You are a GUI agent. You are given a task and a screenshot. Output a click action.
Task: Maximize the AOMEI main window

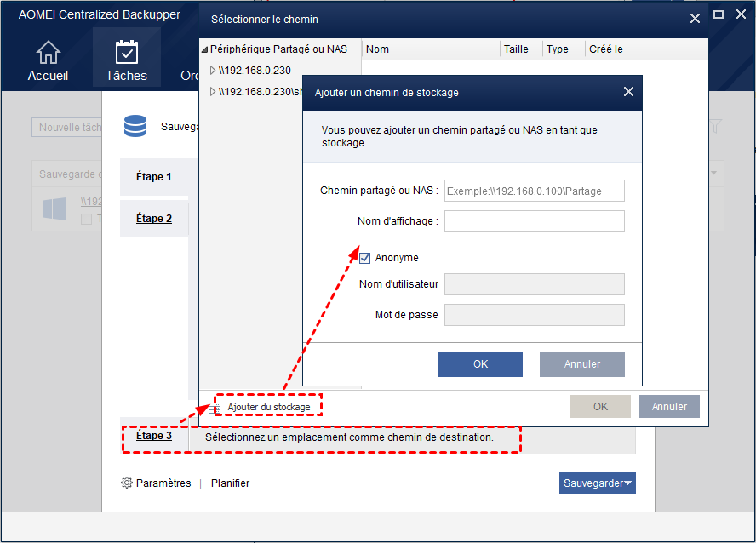[x=719, y=14]
